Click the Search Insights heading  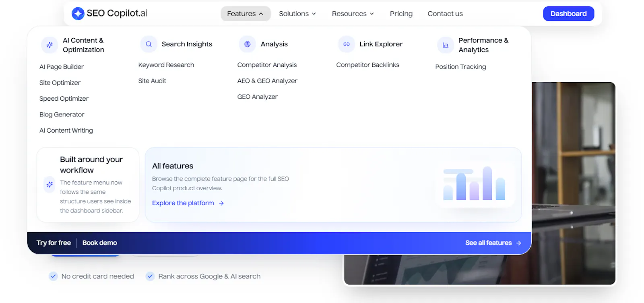click(187, 44)
